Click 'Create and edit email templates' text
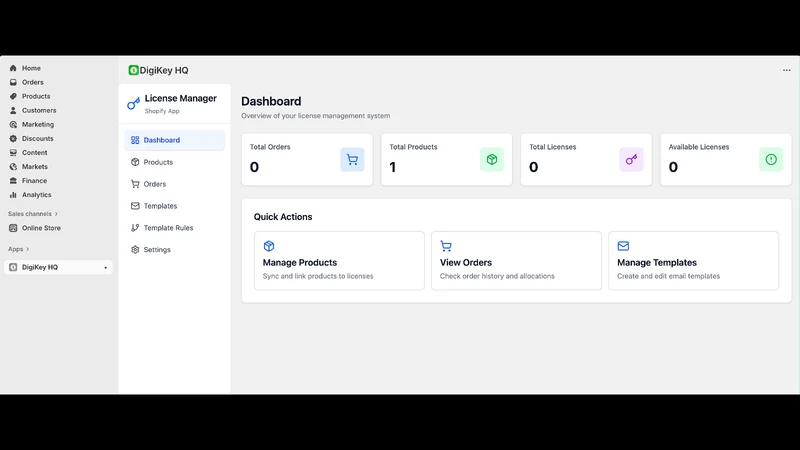The image size is (800, 450). pyautogui.click(x=668, y=276)
